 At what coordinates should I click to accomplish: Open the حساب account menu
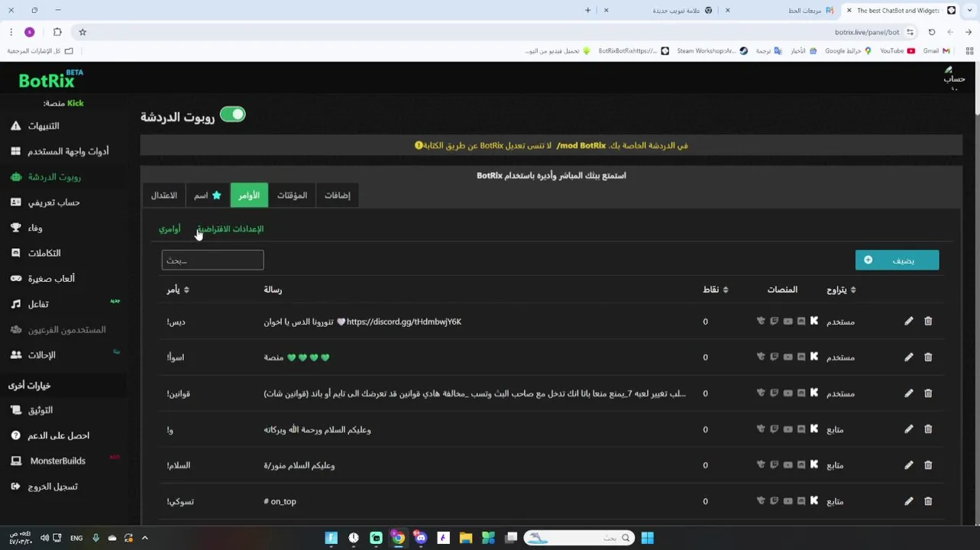[x=954, y=78]
